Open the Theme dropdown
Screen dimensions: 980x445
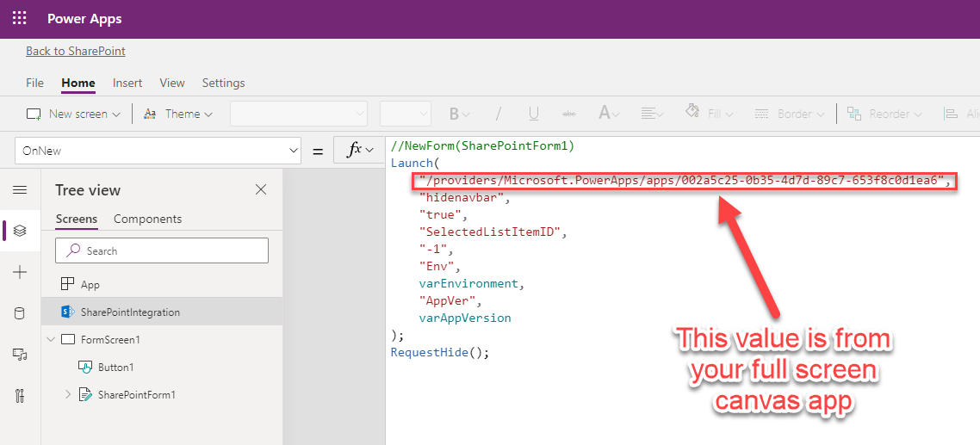pyautogui.click(x=177, y=114)
